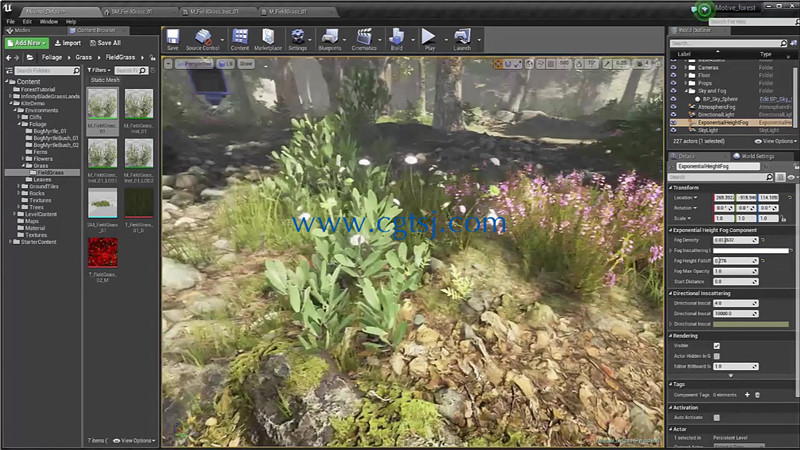The height and width of the screenshot is (450, 800).
Task: Open Launch options dropdown arrow
Action: tap(479, 40)
